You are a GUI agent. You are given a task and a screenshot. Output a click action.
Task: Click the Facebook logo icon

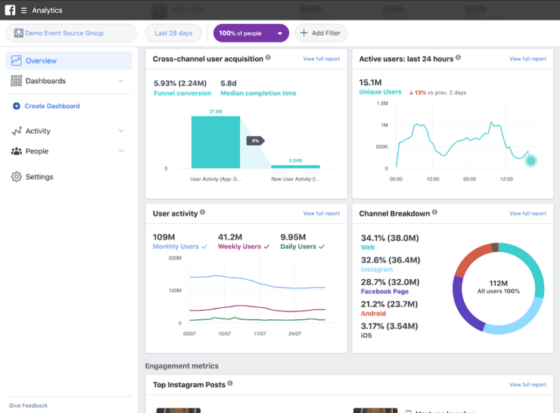[x=10, y=10]
